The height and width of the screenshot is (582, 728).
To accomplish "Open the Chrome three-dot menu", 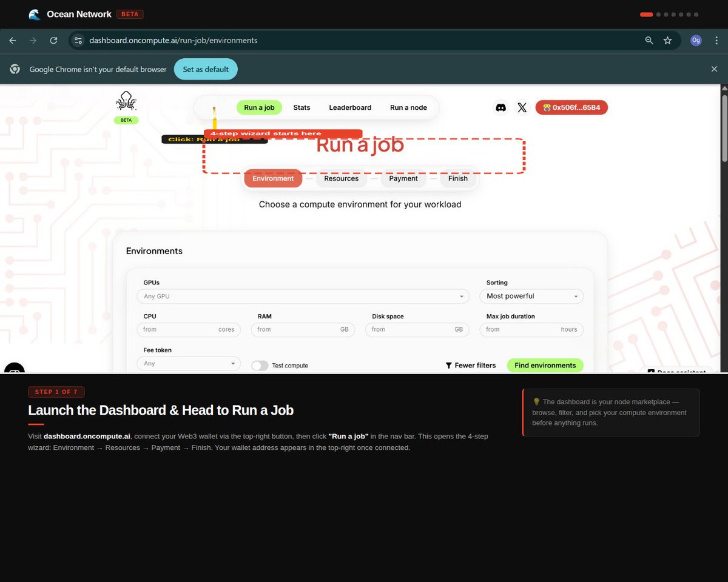I will tap(716, 41).
